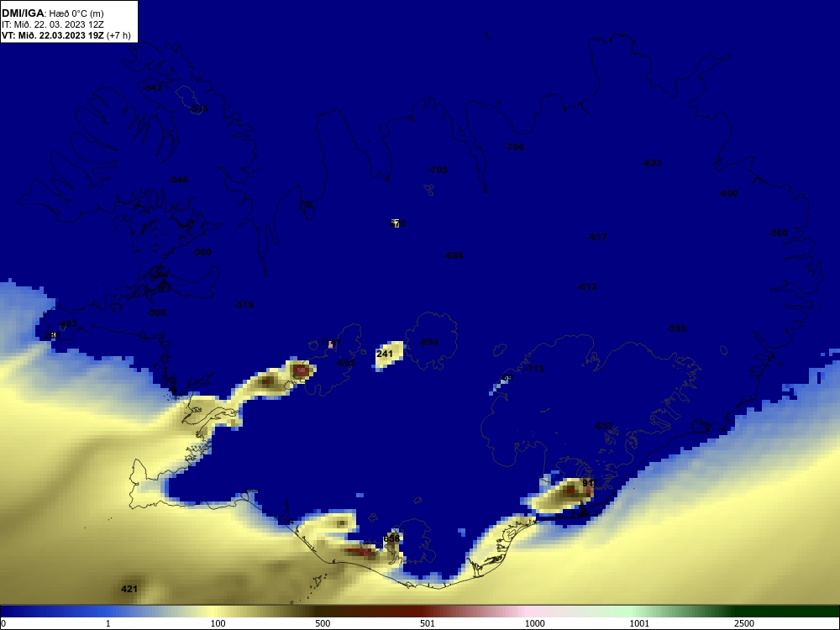Click the 917 value label
This screenshot has height=630, width=840.
(x=590, y=483)
